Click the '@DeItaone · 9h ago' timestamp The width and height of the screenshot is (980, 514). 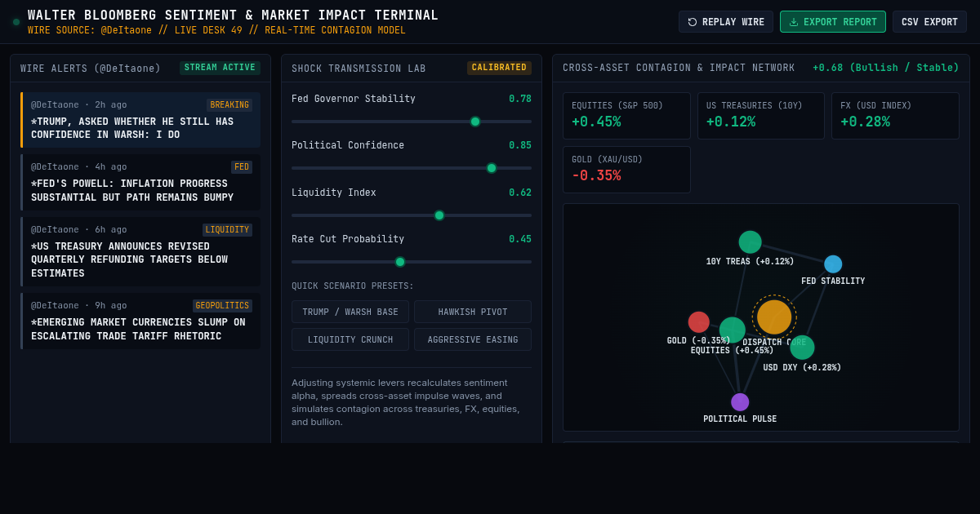[79, 305]
